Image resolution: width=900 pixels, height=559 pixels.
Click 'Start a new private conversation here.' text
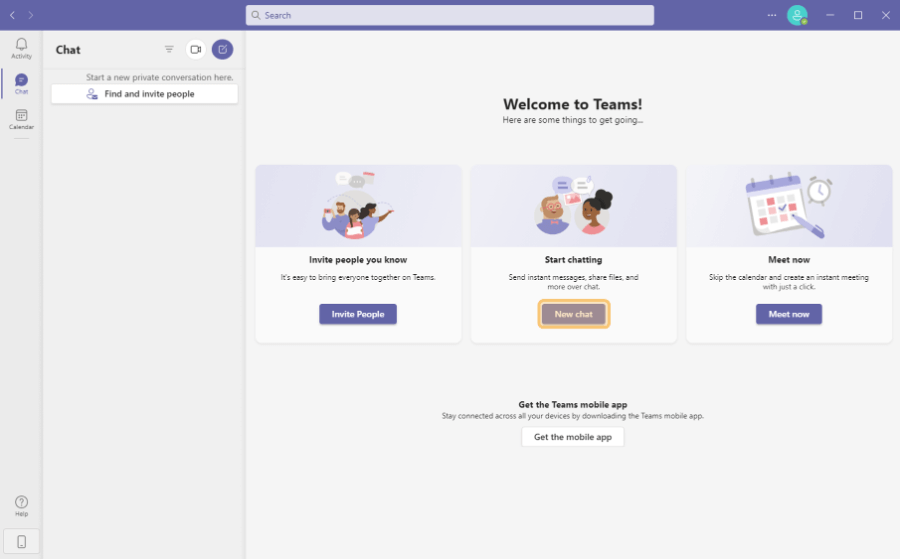pyautogui.click(x=160, y=77)
